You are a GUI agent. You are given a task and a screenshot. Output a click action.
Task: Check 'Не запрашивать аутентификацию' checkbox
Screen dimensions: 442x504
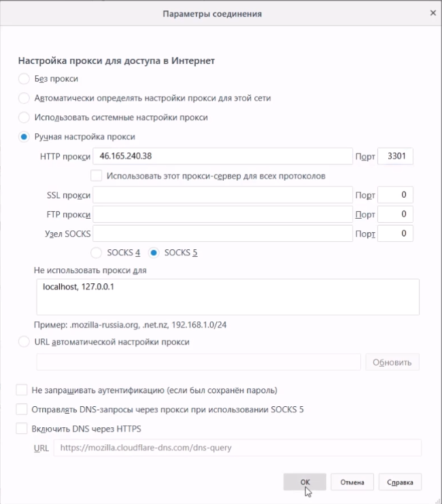(x=22, y=391)
